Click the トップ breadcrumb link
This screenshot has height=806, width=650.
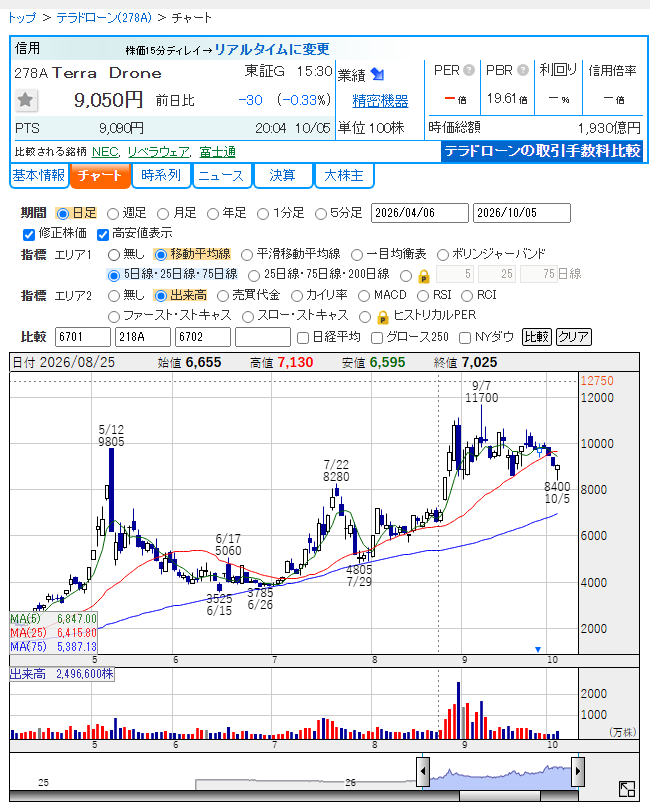[22, 18]
